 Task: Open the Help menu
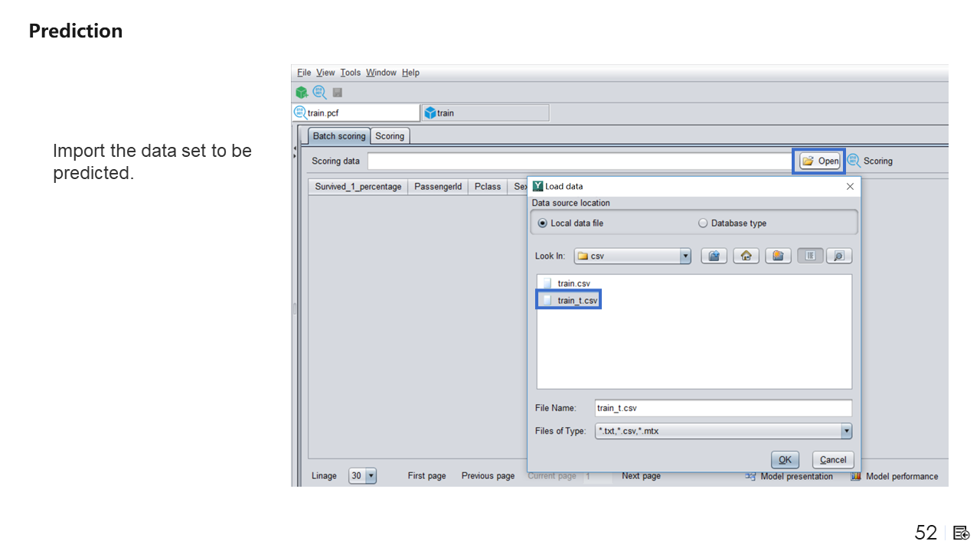point(410,73)
